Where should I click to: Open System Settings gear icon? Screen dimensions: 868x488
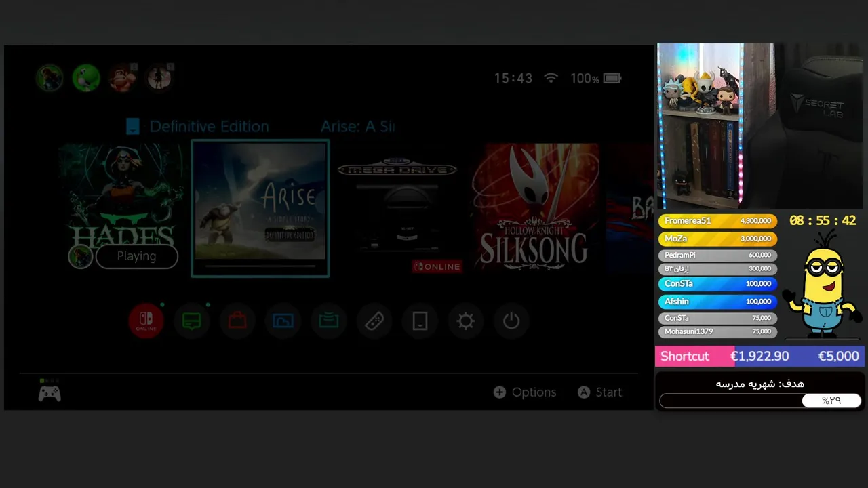point(466,321)
